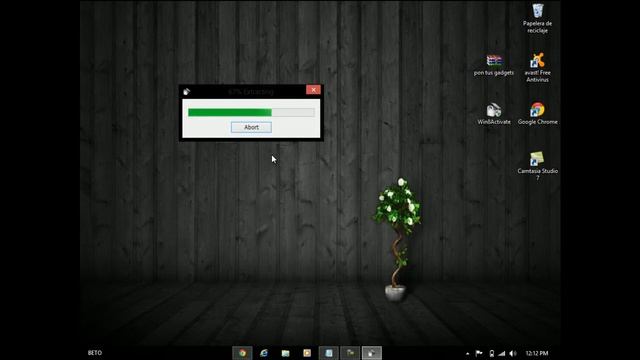Select the Camtasia Studio 7 shortcut
The height and width of the screenshot is (360, 640).
(x=538, y=166)
